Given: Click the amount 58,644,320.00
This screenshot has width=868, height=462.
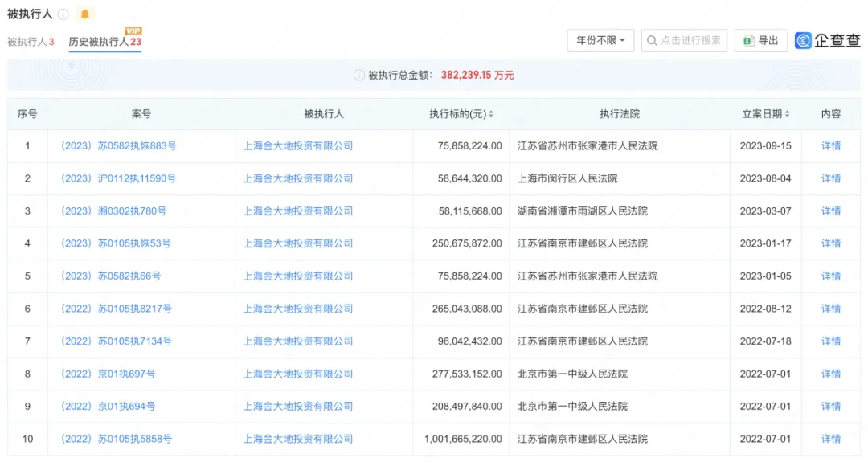Looking at the screenshot, I should click(470, 178).
